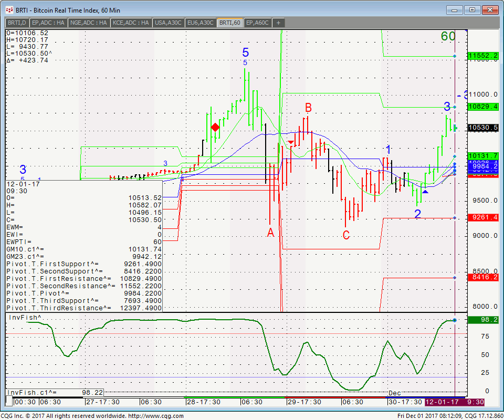The width and height of the screenshot is (504, 420).
Task: Click the 9984.2 pivot price label
Action: [x=484, y=166]
